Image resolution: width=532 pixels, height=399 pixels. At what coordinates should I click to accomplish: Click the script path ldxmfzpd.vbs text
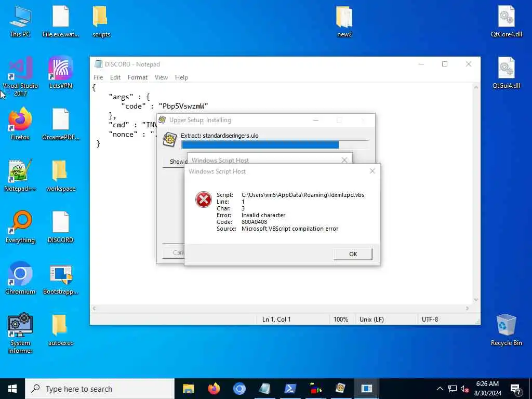[303, 195]
